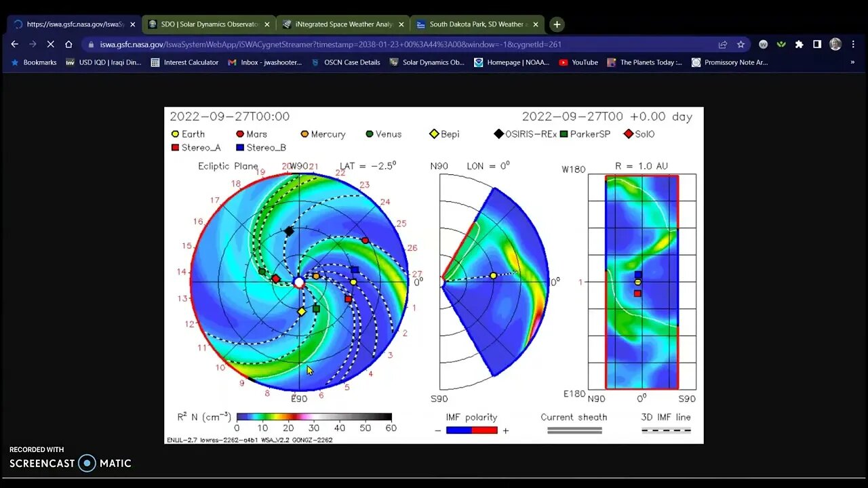Select the iswa.gsfc.nasa.gov tab
868x488 pixels.
click(x=75, y=24)
